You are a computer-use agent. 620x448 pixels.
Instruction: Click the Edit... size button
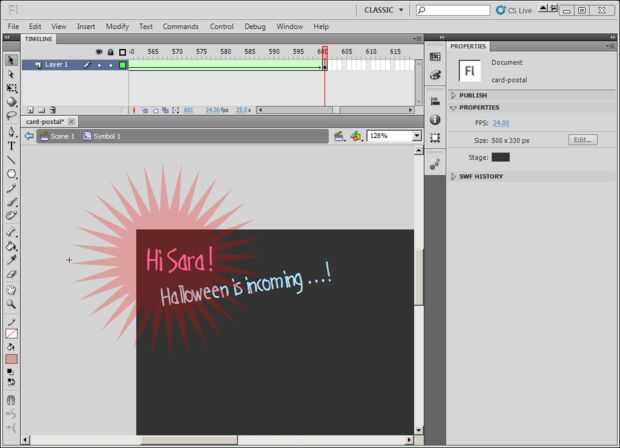tap(583, 140)
